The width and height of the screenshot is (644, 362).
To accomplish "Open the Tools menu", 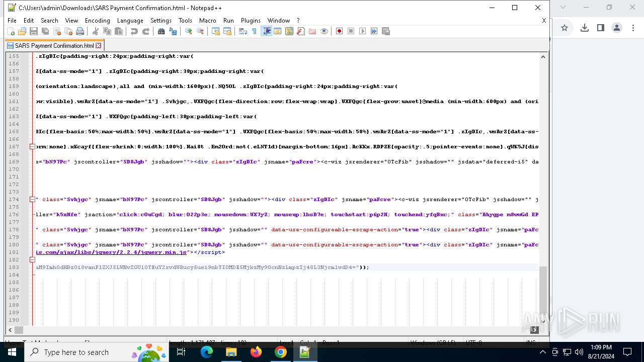I will [185, 21].
